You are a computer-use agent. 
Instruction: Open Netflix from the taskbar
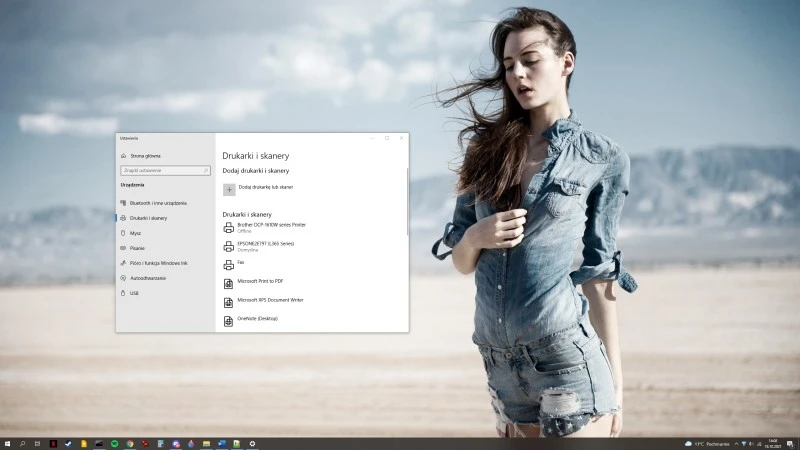[x=53, y=444]
